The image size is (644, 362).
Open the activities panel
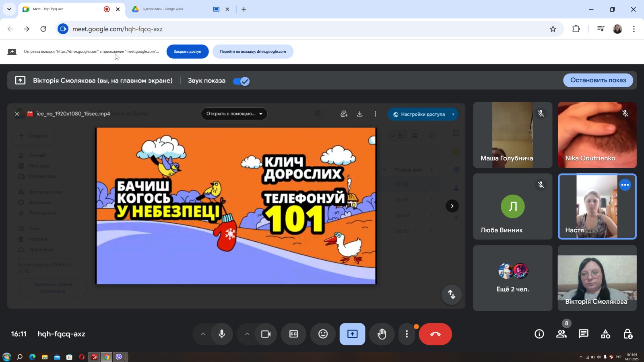(x=605, y=334)
